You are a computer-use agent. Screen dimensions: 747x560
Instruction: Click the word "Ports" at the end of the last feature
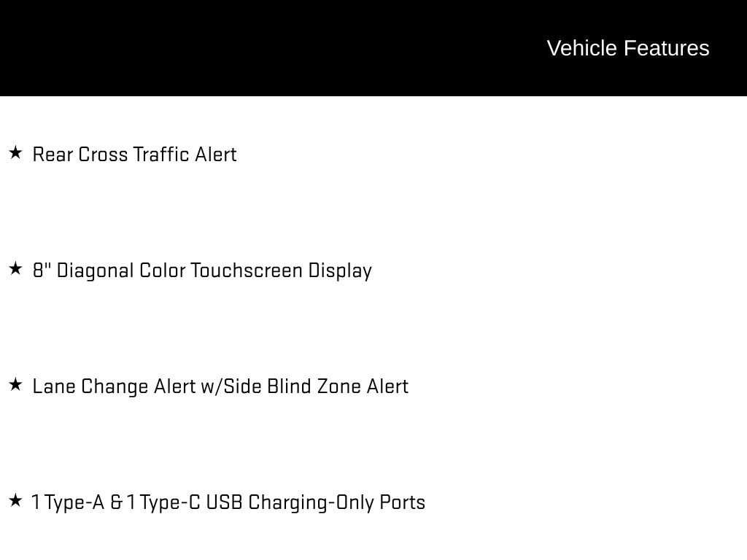[x=402, y=502]
